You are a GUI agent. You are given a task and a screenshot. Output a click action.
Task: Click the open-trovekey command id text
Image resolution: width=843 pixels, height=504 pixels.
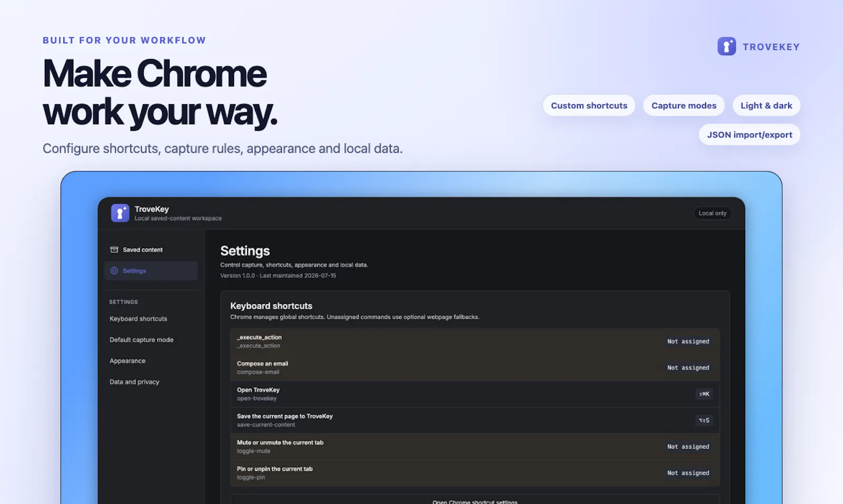click(x=257, y=398)
